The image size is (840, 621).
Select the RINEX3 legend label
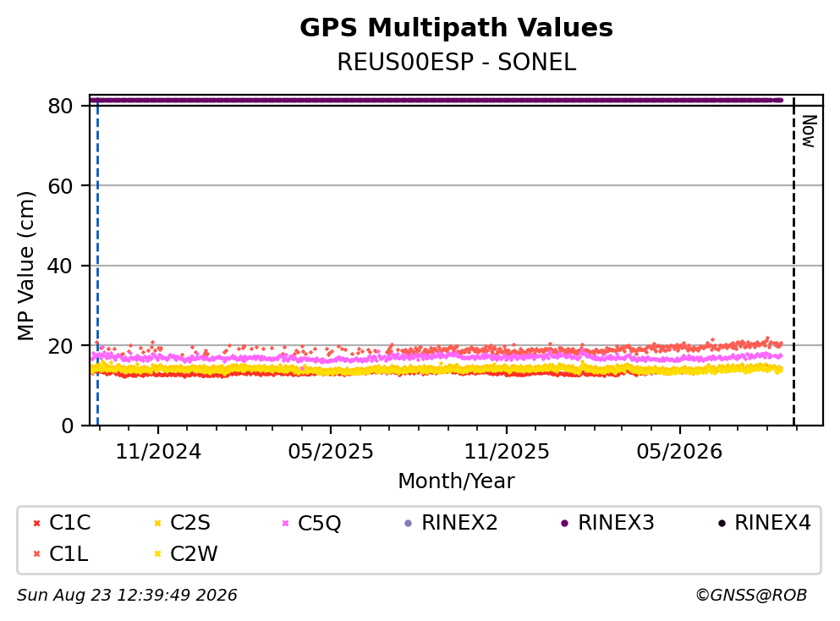tap(616, 523)
